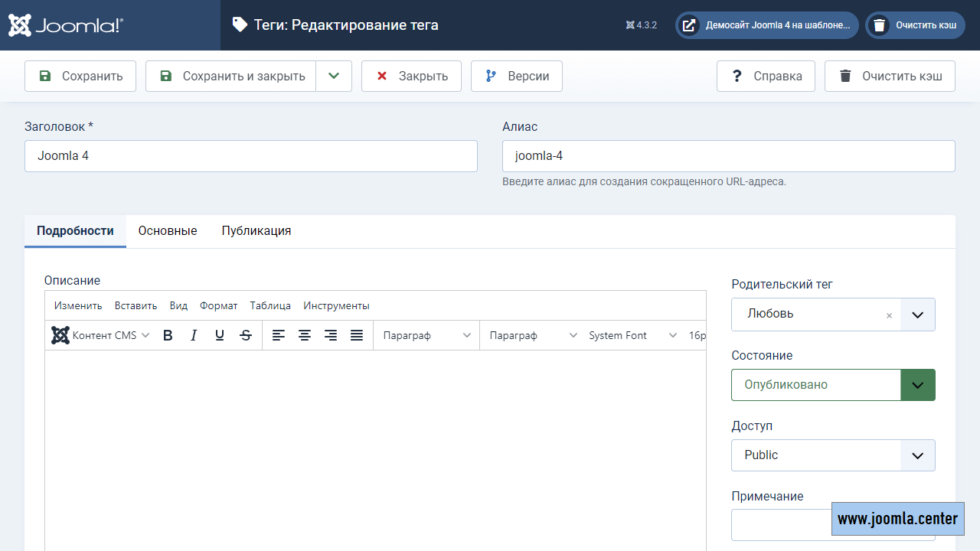Screen dimensions: 980x551
Task: Click the Joomla! logo in header
Action: click(66, 25)
